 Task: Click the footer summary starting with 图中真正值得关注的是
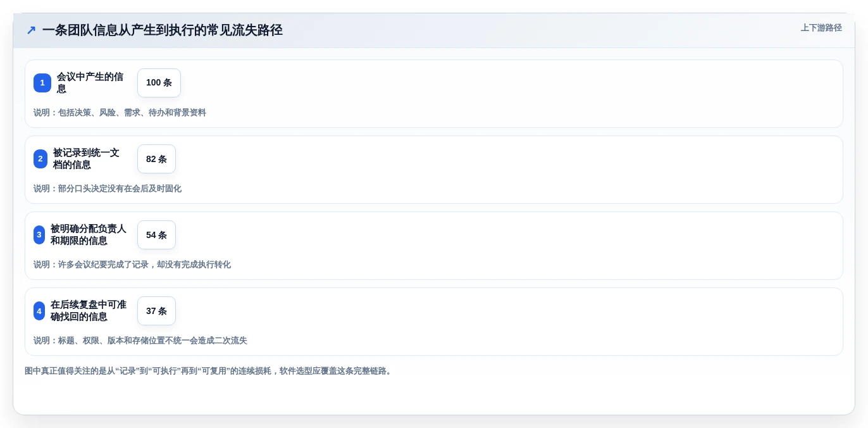[x=209, y=371]
